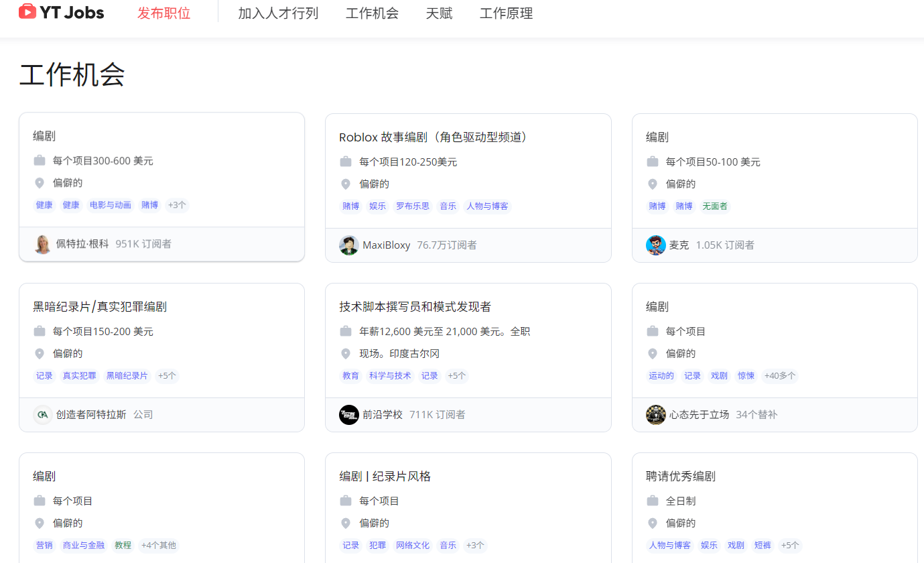Click MaxiBloxy channel name
924x563 pixels.
coord(387,245)
